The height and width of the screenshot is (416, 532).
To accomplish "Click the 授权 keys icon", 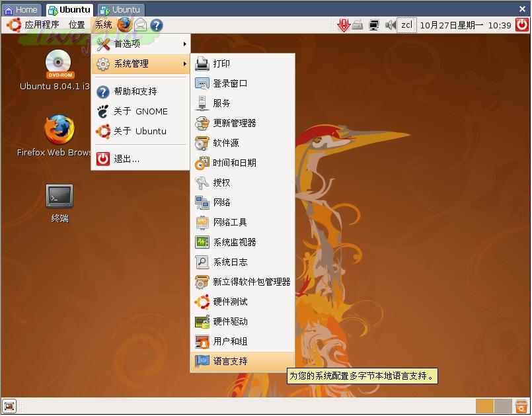I will (x=202, y=183).
